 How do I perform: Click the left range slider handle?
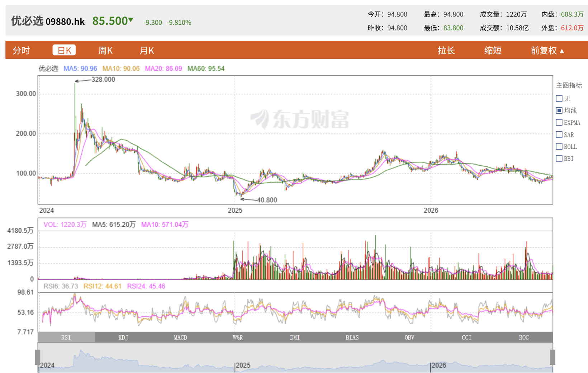tap(37, 357)
